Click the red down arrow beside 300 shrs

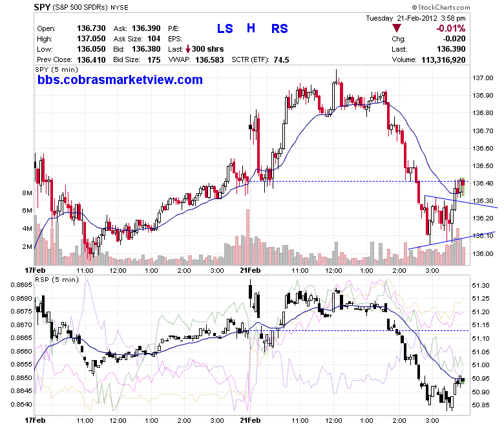188,49
